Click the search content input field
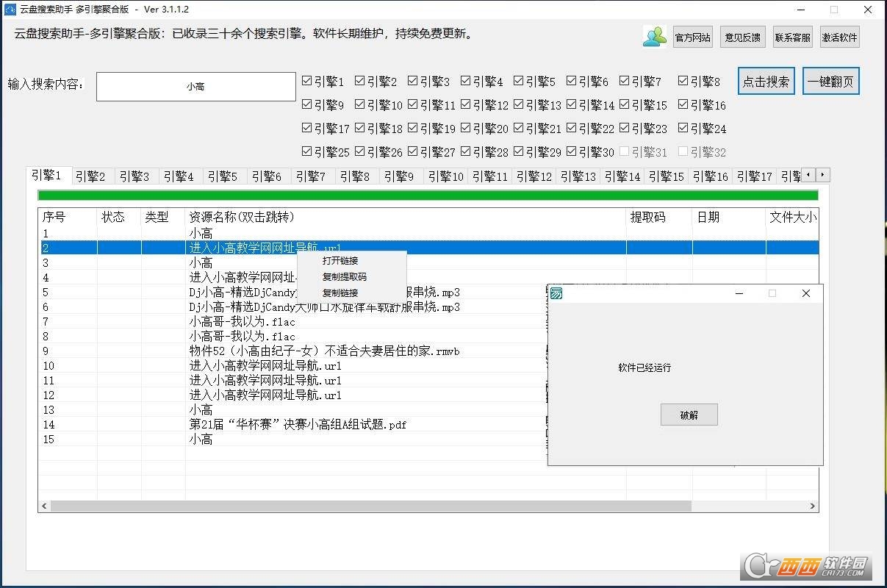Viewport: 887px width, 588px height. pyautogui.click(x=195, y=87)
